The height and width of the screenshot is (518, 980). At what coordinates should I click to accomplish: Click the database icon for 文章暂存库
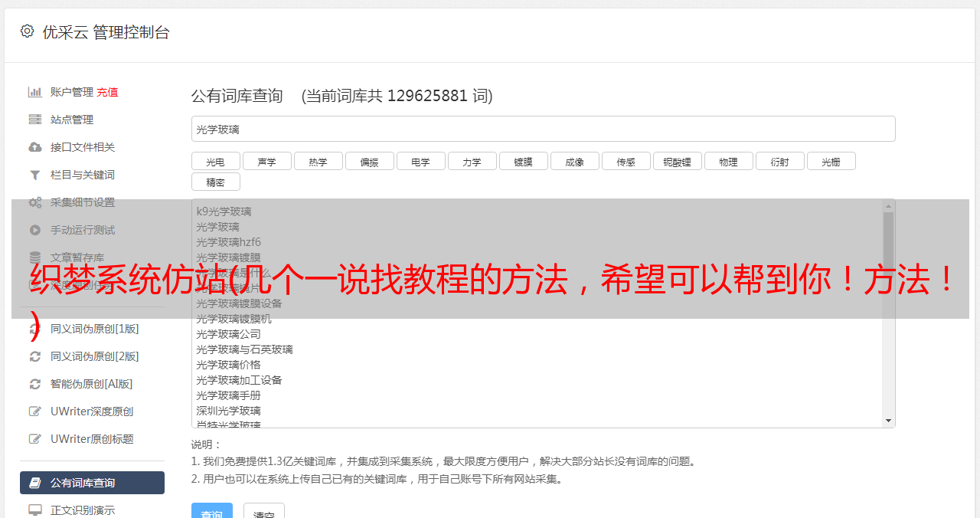point(34,257)
